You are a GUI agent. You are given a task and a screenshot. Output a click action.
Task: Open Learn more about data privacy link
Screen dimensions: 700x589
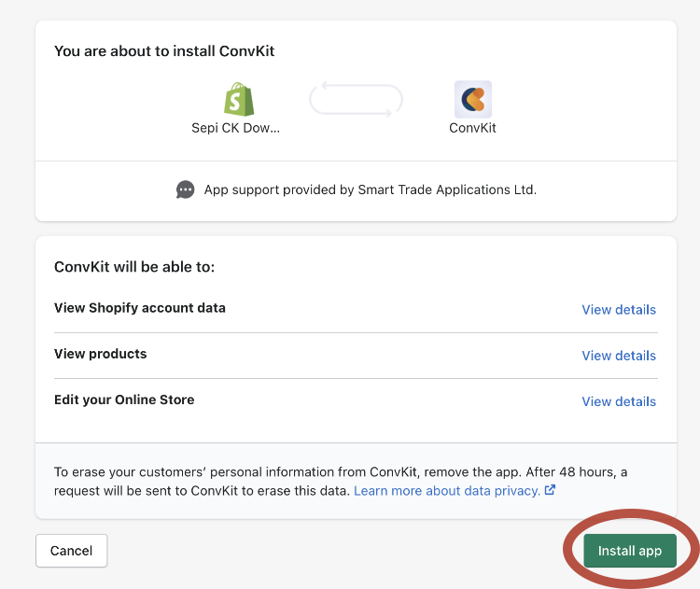tap(447, 491)
